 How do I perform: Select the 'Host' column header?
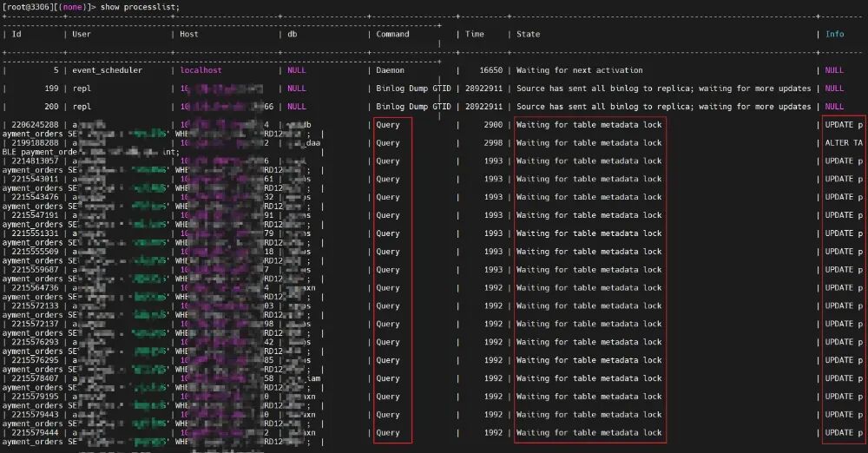[188, 35]
